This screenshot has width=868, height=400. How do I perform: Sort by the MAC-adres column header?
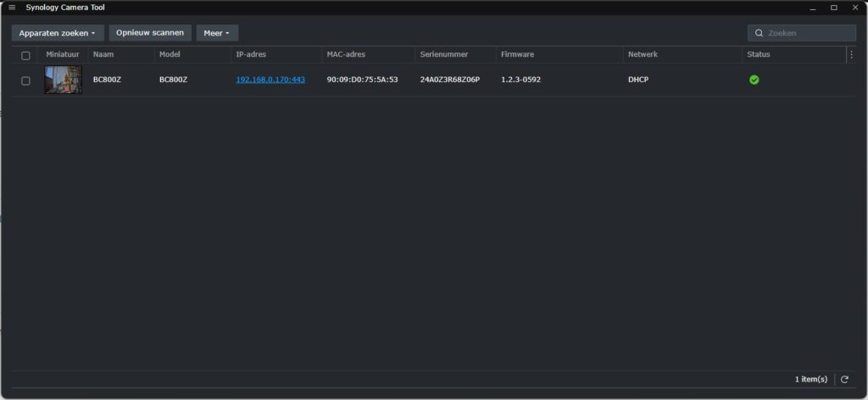point(346,55)
